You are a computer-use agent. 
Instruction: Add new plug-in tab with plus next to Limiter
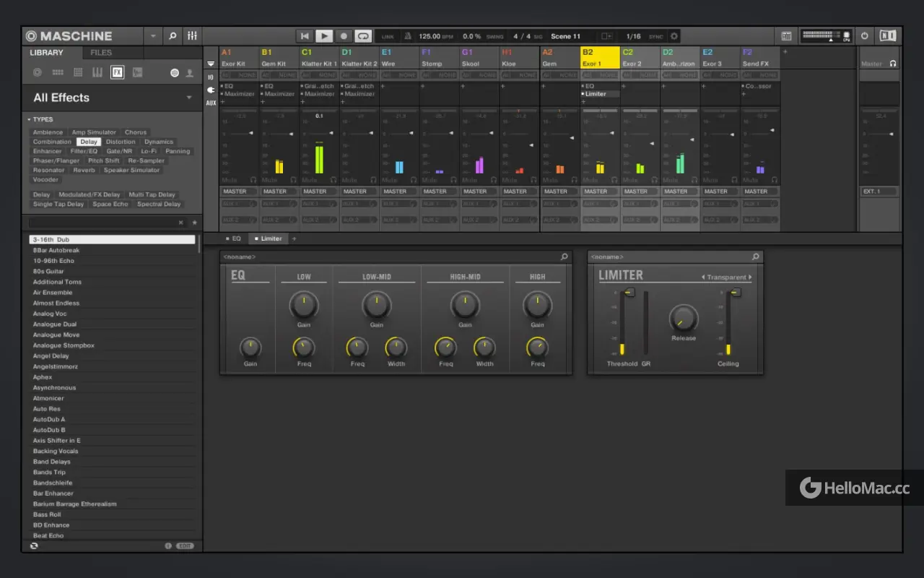[294, 238]
